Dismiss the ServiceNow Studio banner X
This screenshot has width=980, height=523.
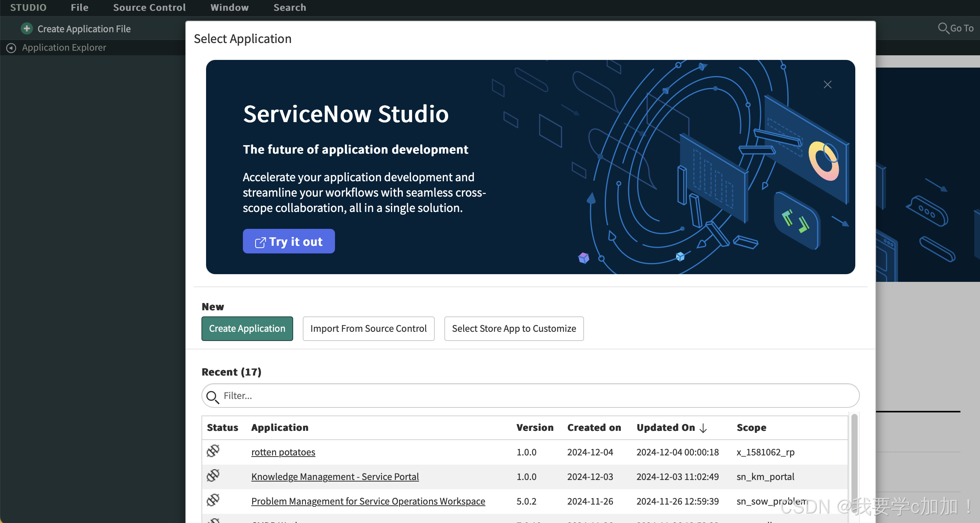tap(827, 84)
